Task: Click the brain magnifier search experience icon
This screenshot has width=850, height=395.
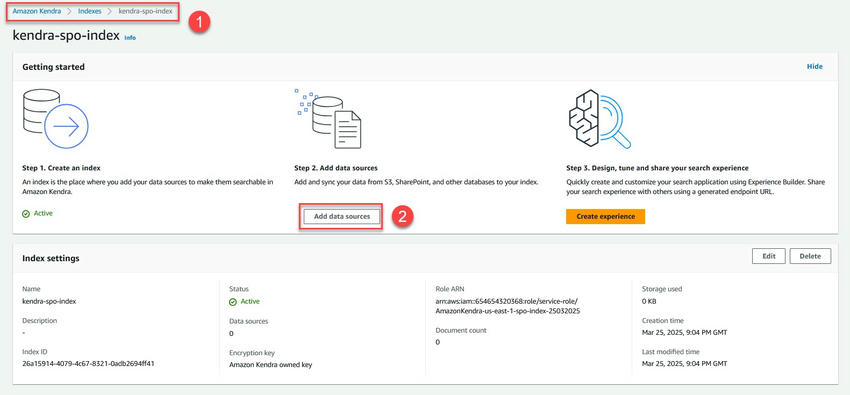Action: coord(600,119)
